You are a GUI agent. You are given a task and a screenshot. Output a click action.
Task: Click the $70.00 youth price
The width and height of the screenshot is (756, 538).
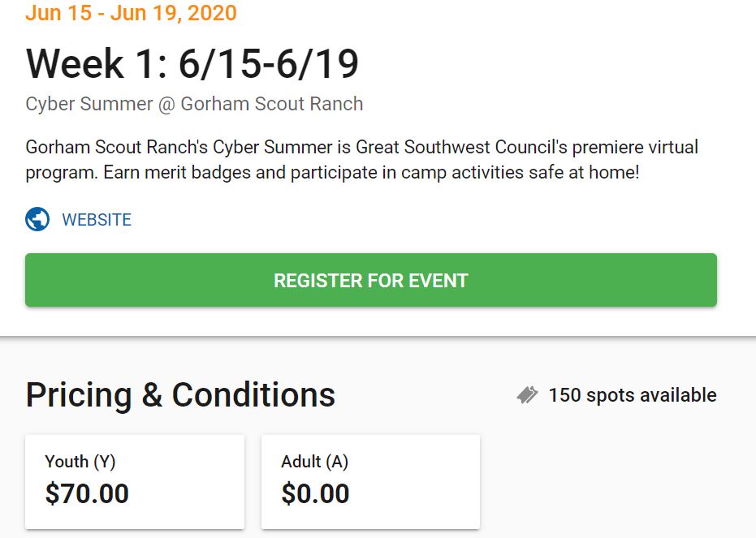[87, 493]
